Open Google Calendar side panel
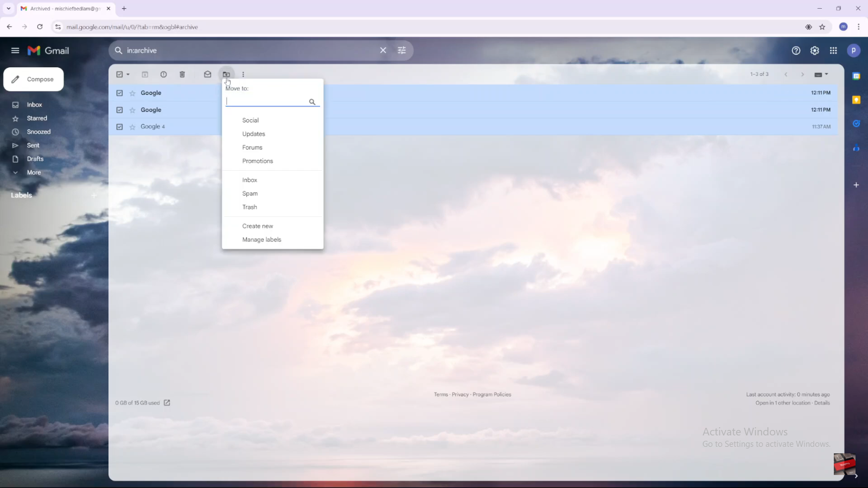The width and height of the screenshot is (868, 488). [x=856, y=76]
